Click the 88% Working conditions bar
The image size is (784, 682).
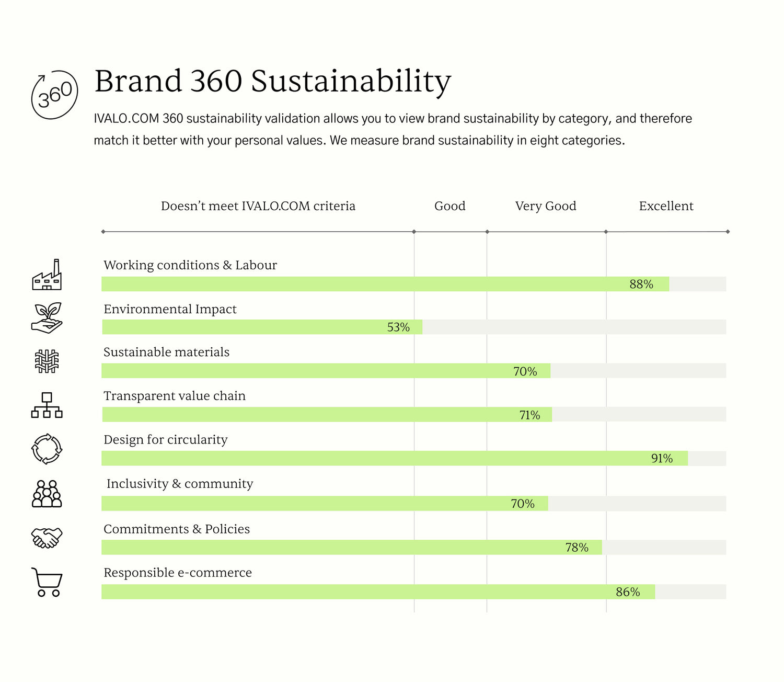(385, 284)
